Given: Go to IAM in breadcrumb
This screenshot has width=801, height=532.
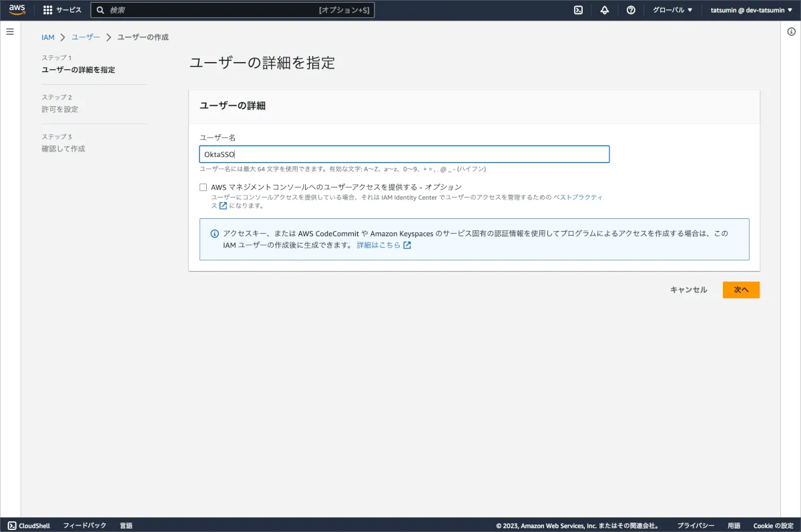Looking at the screenshot, I should point(48,37).
